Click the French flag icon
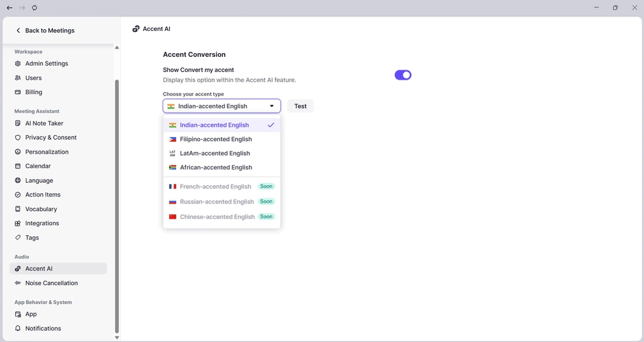 [172, 186]
